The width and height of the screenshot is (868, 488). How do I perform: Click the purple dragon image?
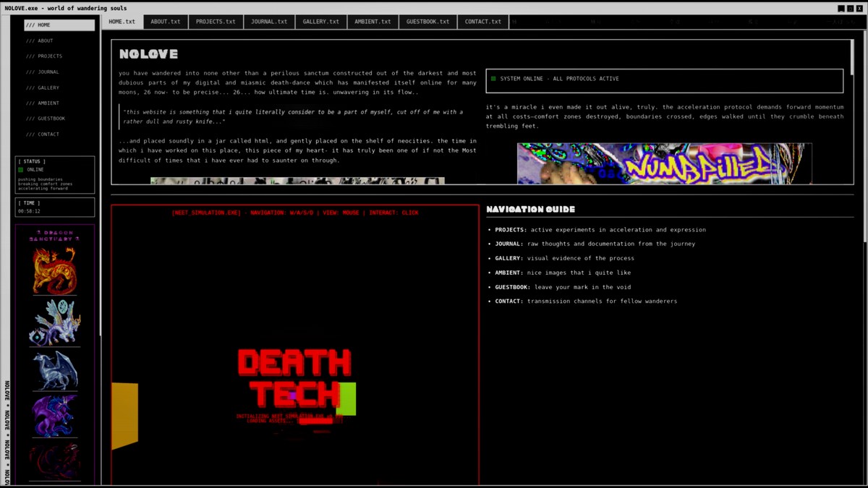click(54, 416)
